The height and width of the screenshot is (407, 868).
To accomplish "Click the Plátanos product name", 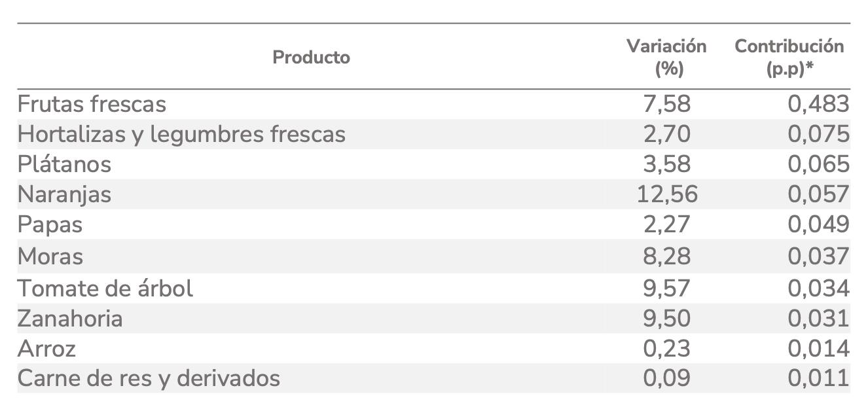I will (64, 164).
